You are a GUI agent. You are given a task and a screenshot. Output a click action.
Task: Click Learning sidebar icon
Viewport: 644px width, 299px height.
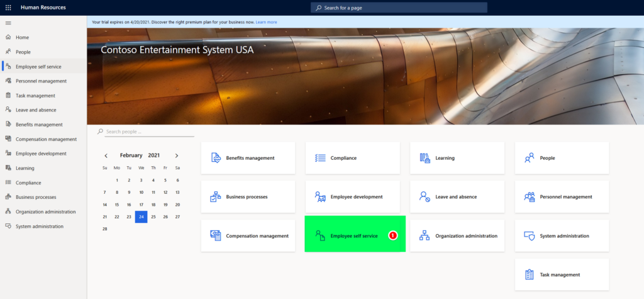point(8,168)
